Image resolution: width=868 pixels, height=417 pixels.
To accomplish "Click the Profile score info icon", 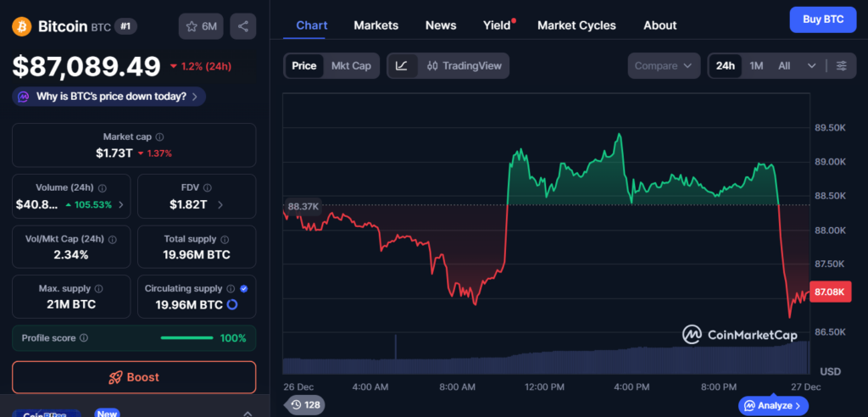I will (83, 338).
